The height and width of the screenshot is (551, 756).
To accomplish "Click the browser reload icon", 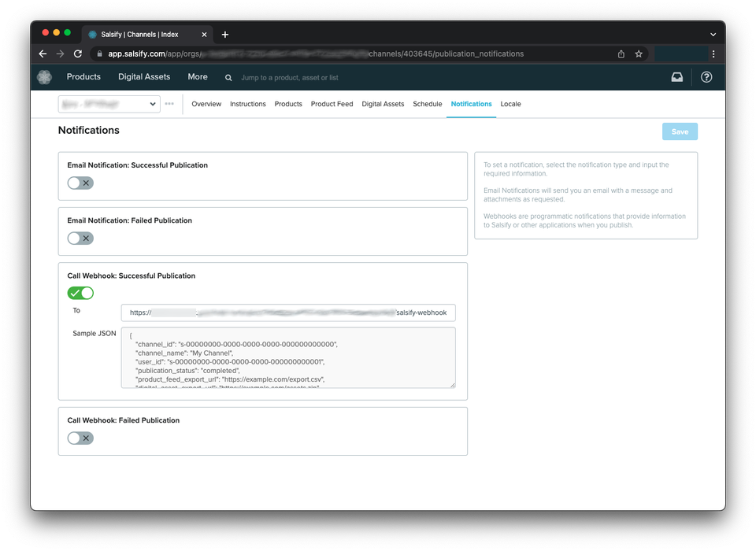I will [78, 54].
